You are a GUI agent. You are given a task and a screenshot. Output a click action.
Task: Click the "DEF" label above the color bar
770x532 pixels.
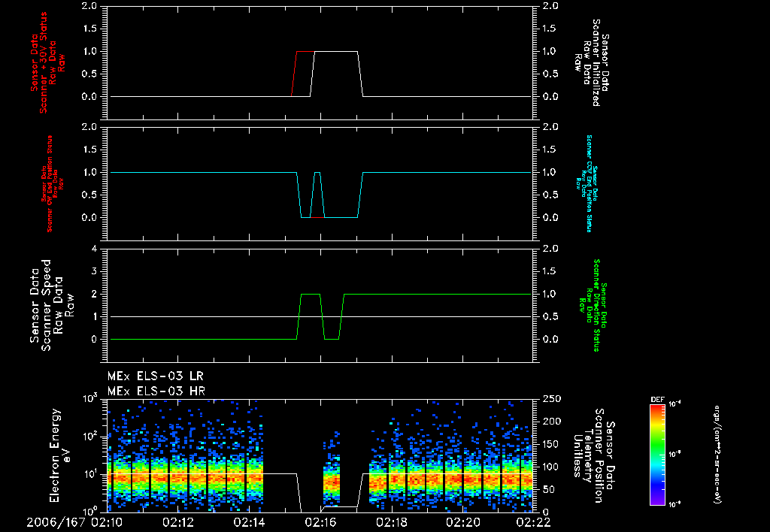pyautogui.click(x=657, y=400)
